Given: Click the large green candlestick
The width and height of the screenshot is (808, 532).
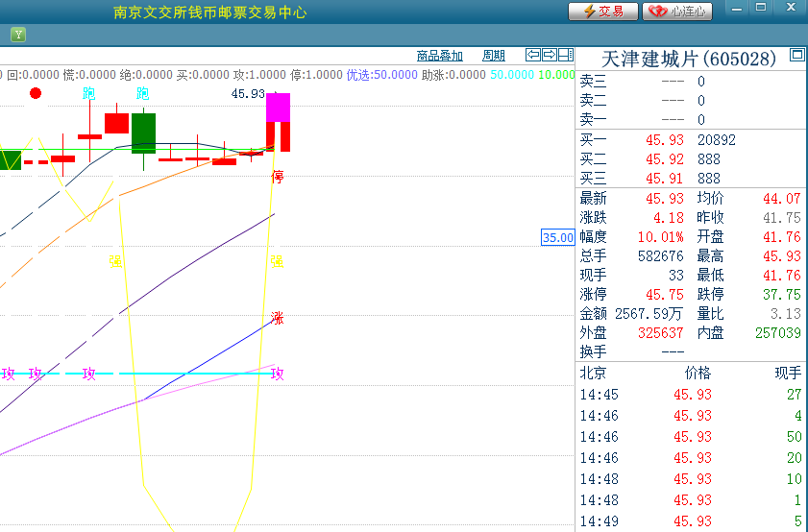Looking at the screenshot, I should pyautogui.click(x=144, y=133).
